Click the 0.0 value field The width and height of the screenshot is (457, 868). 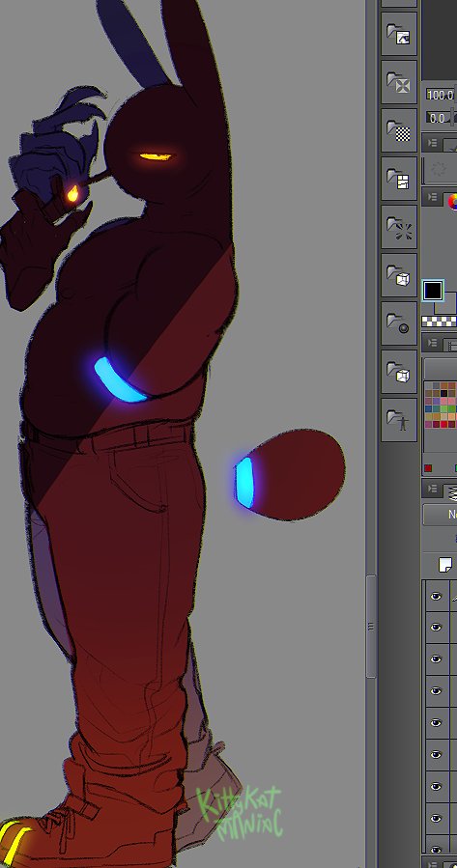coord(441,118)
